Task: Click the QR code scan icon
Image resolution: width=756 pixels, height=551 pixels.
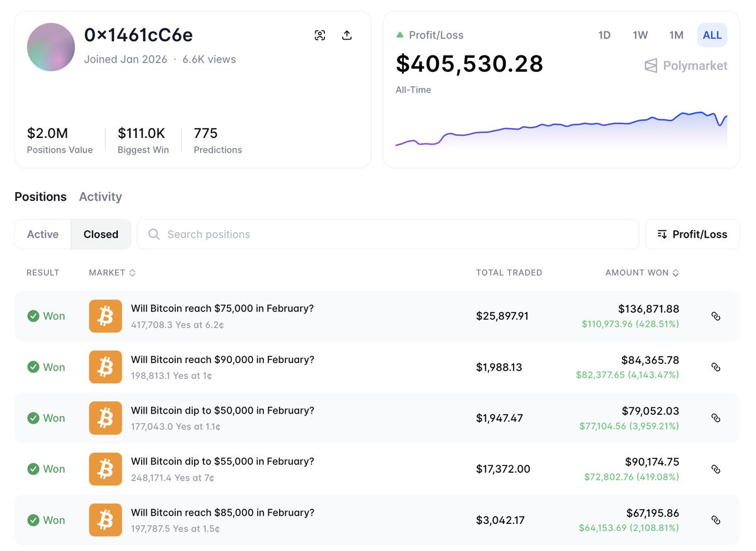Action: (x=320, y=35)
